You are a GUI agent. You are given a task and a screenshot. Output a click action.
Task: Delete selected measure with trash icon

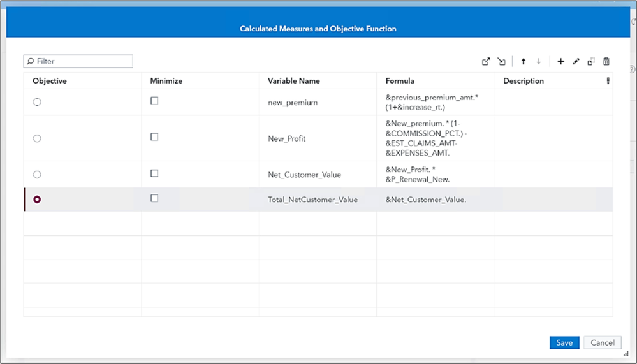[x=606, y=62]
